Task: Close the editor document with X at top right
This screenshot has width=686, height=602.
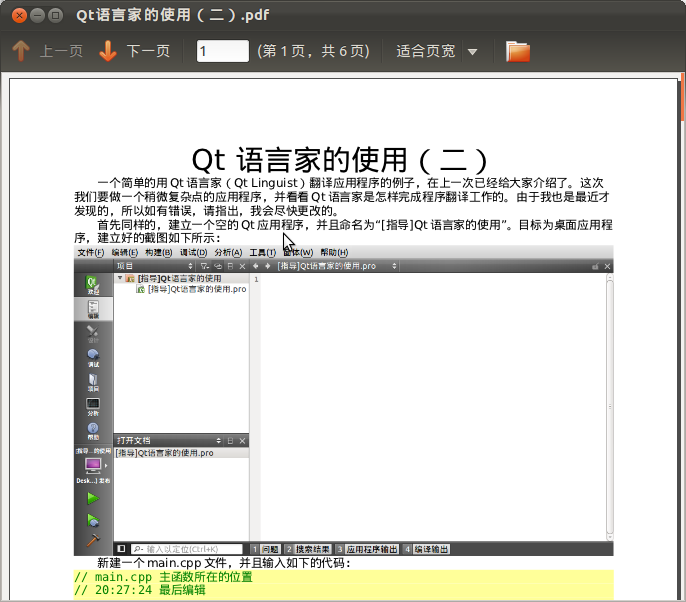Action: [x=607, y=266]
